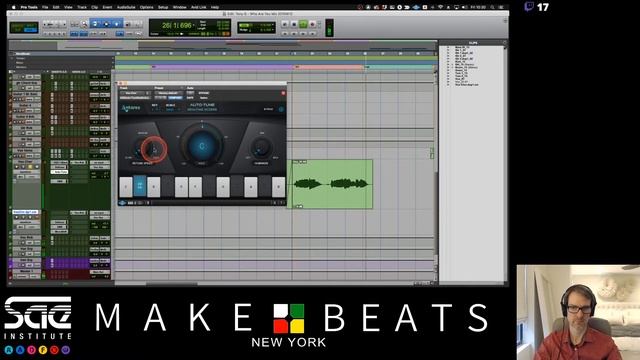This screenshot has height=360, width=640.
Task: Open the Preset dropdown in plugin header
Action: pyautogui.click(x=169, y=93)
